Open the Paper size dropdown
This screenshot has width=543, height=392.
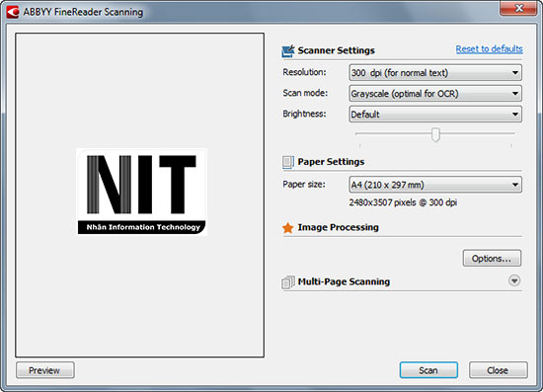pyautogui.click(x=435, y=185)
